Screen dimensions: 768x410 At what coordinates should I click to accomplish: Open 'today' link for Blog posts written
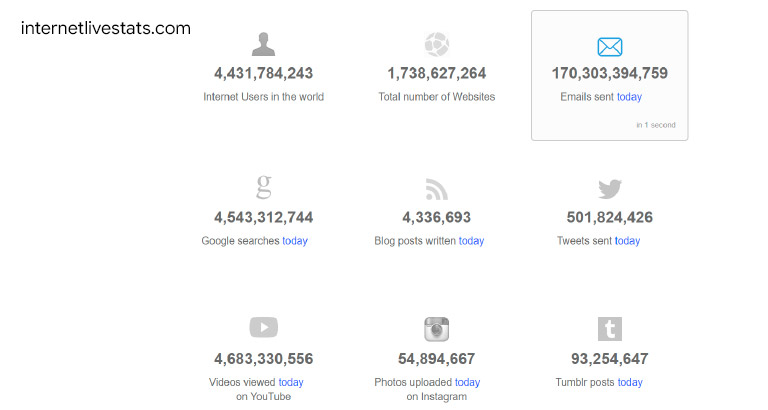point(471,241)
